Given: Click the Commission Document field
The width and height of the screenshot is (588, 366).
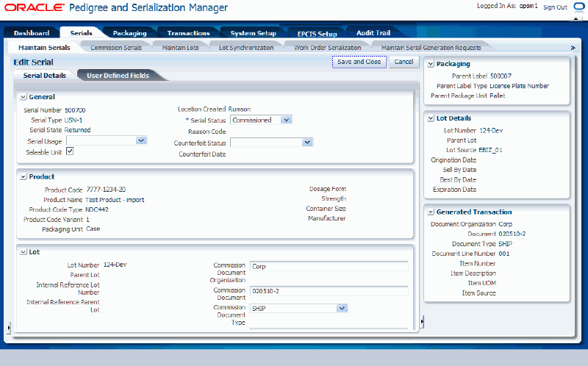Looking at the screenshot, I should coord(329,291).
